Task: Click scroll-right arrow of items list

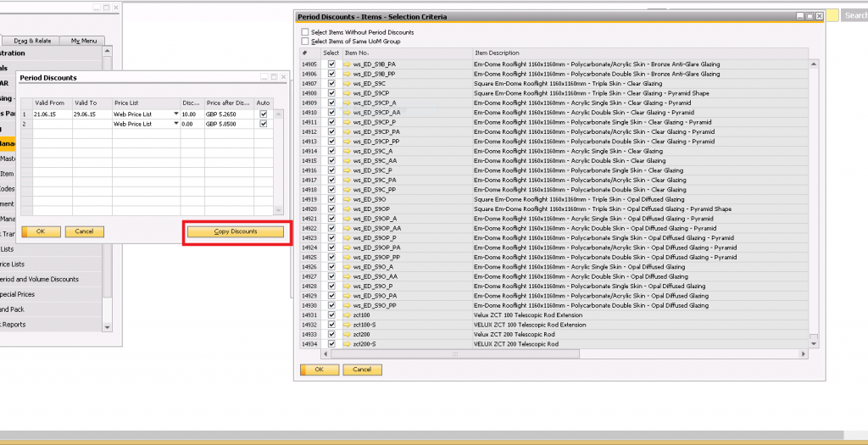Action: point(804,353)
